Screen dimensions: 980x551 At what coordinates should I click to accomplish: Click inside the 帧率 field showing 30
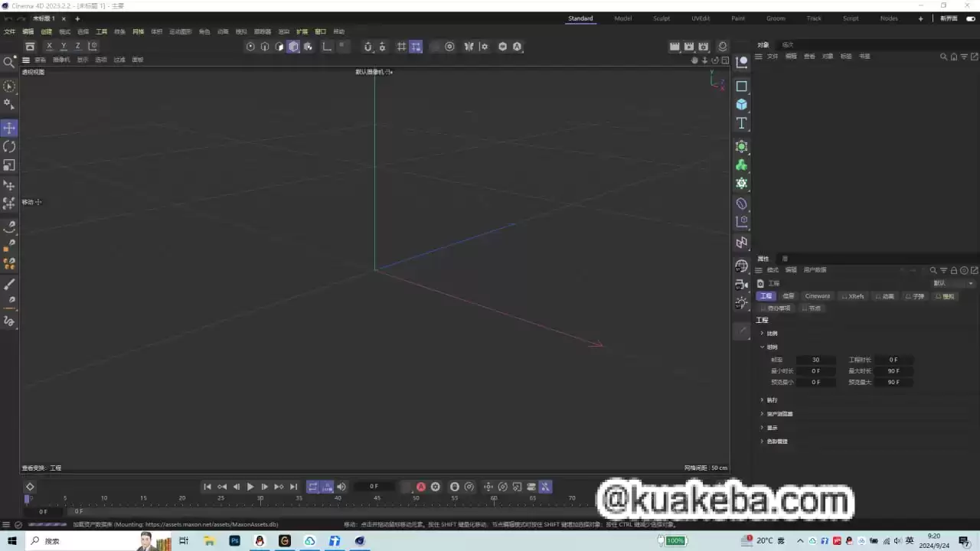coord(815,360)
